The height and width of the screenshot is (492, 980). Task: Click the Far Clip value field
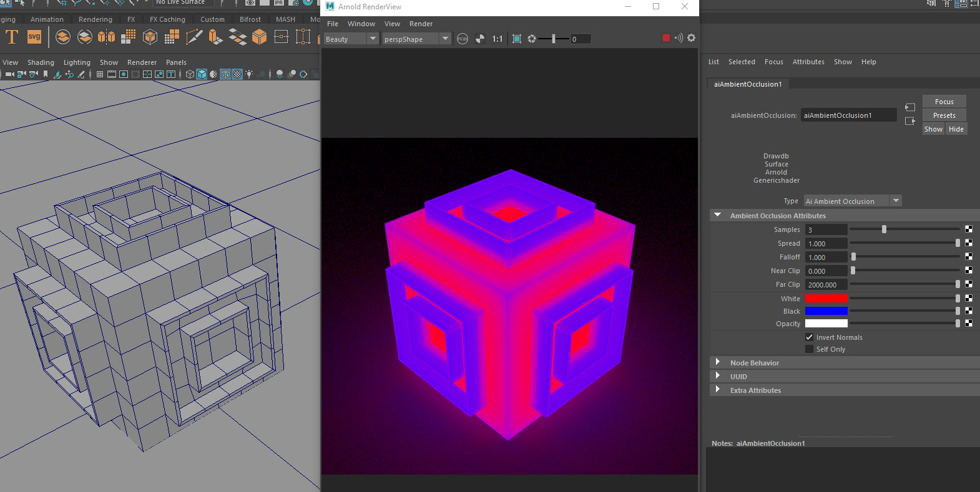826,284
